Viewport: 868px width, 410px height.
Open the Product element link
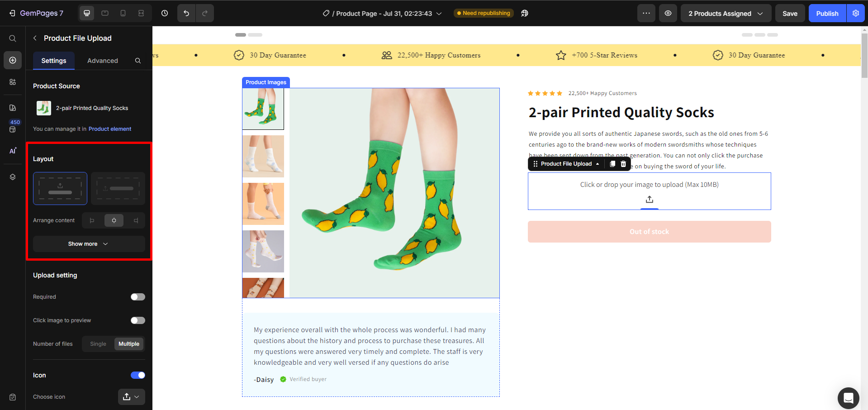pyautogui.click(x=110, y=129)
